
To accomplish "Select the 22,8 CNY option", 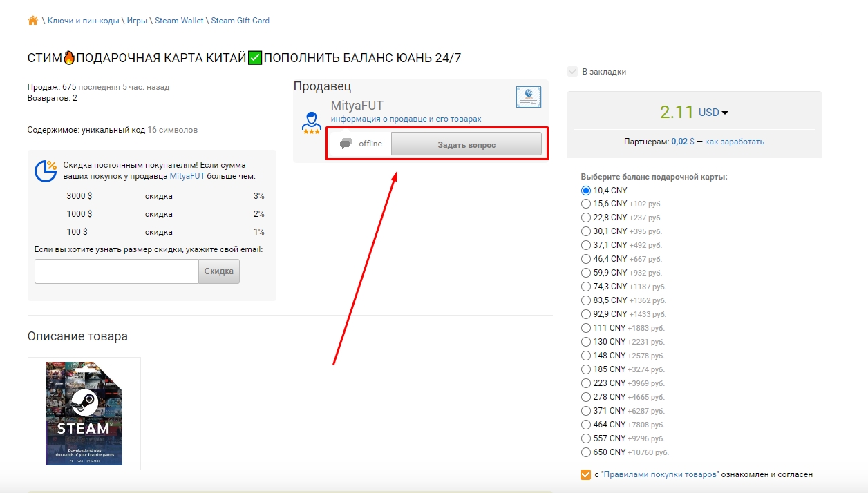I will [x=586, y=217].
